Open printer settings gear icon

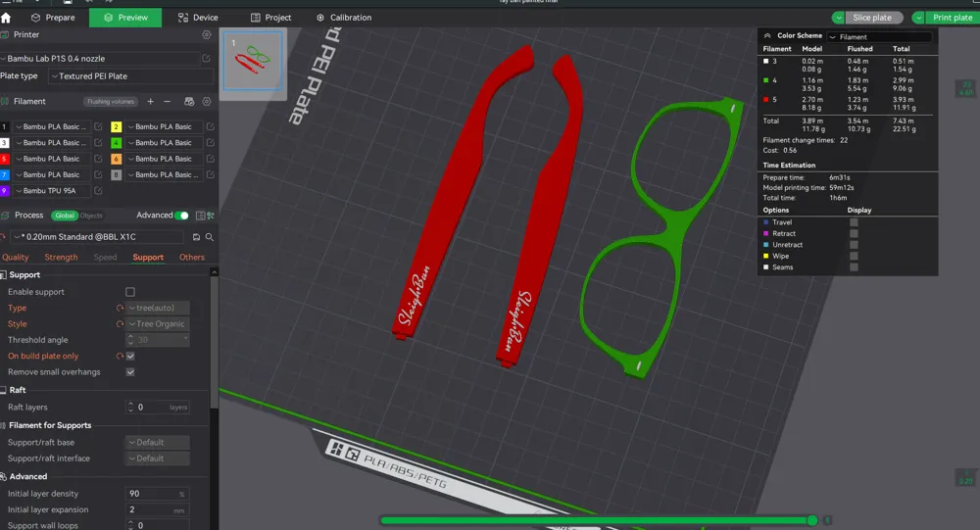(206, 35)
